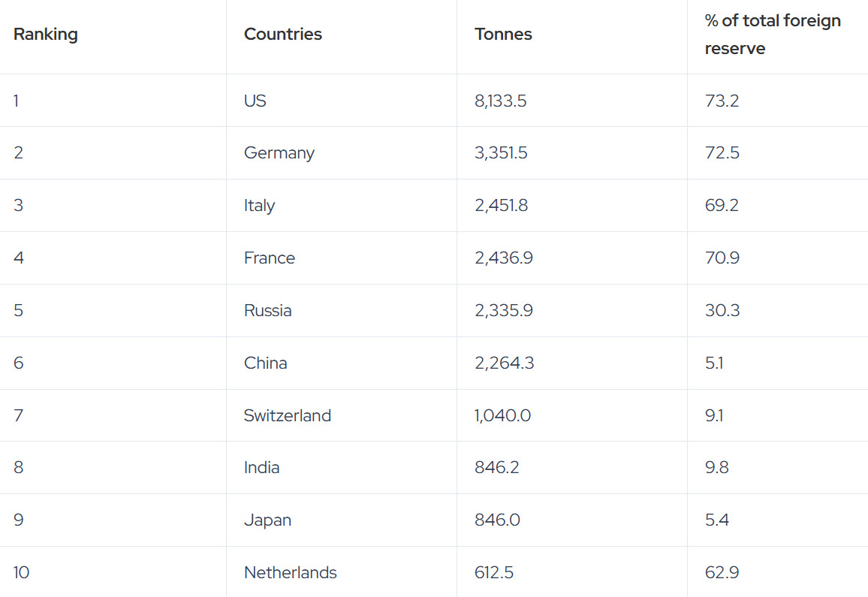868x597 pixels.
Task: Click the Italy table cell
Action: click(260, 206)
